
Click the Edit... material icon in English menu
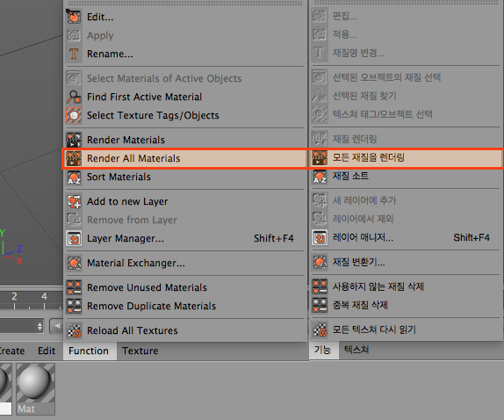click(74, 17)
